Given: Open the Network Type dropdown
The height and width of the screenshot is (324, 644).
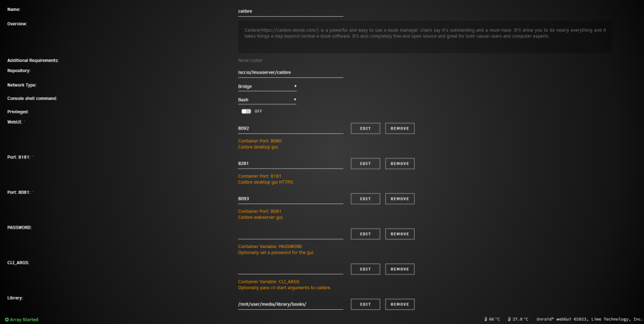Looking at the screenshot, I should (x=267, y=87).
